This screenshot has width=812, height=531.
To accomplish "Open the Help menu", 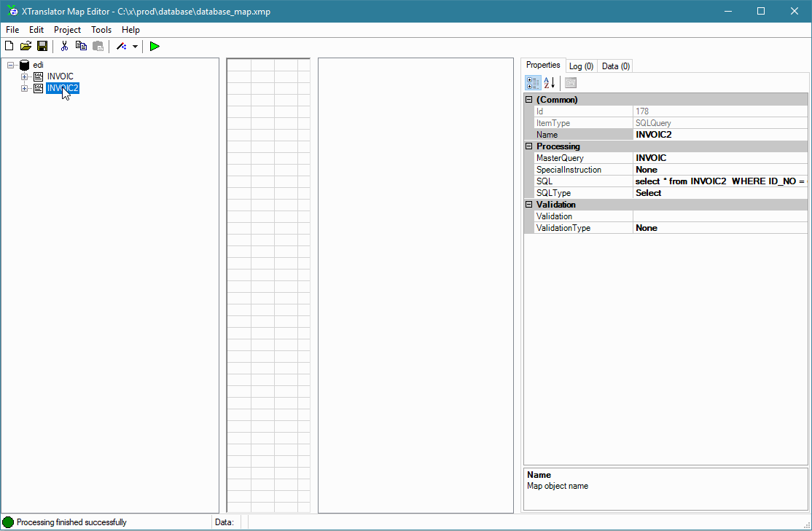I will click(130, 29).
